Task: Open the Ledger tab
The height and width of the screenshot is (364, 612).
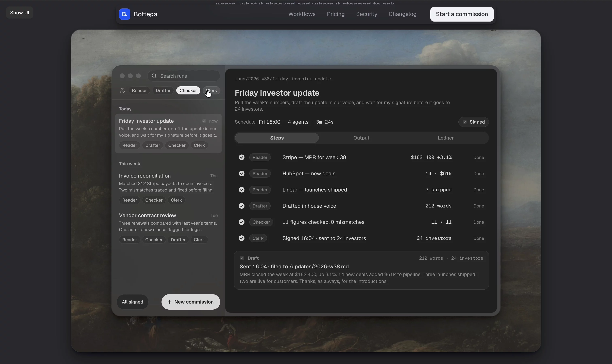Action: coord(446,138)
